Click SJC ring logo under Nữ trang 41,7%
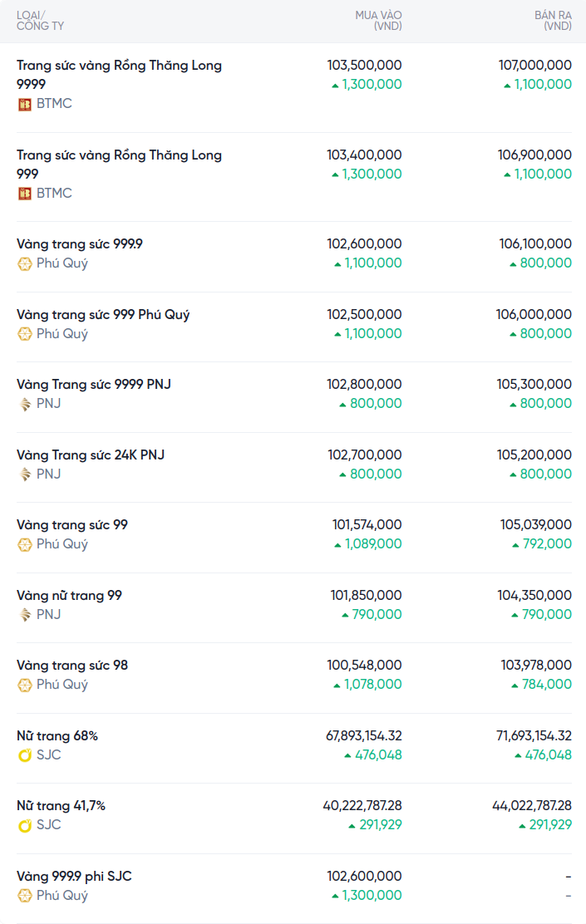This screenshot has width=586, height=924. point(25,825)
